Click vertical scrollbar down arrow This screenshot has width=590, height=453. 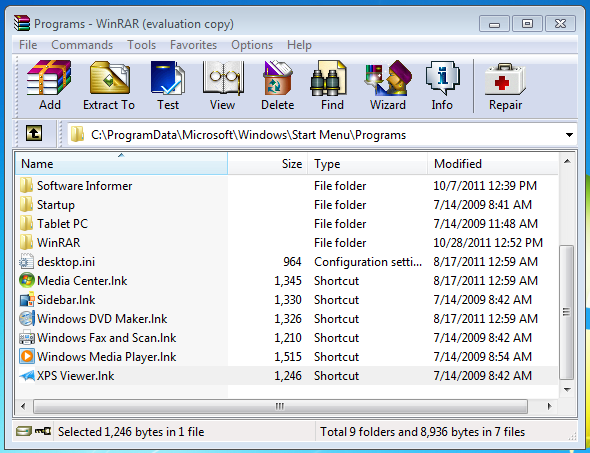coord(567,390)
